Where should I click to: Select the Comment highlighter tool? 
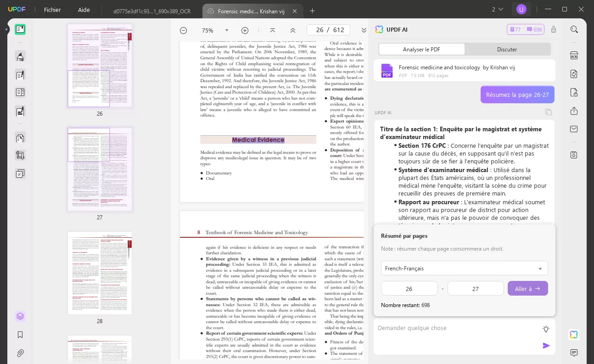point(20,56)
